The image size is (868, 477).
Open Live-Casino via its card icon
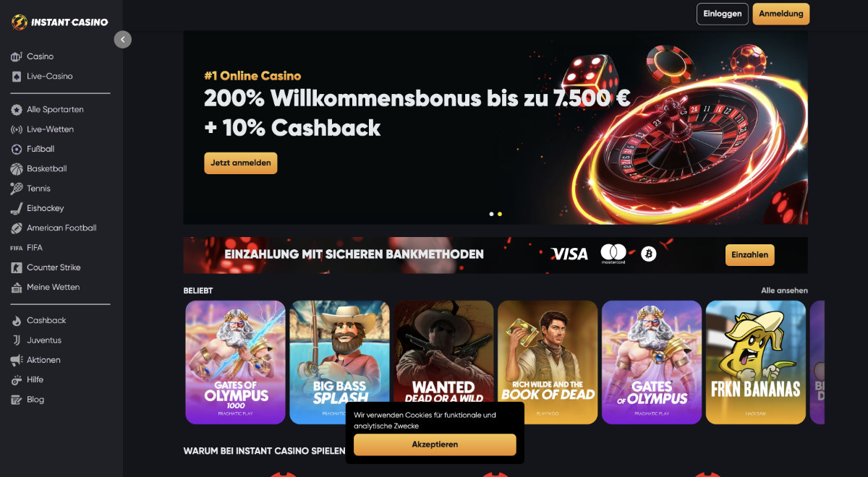[x=16, y=76]
